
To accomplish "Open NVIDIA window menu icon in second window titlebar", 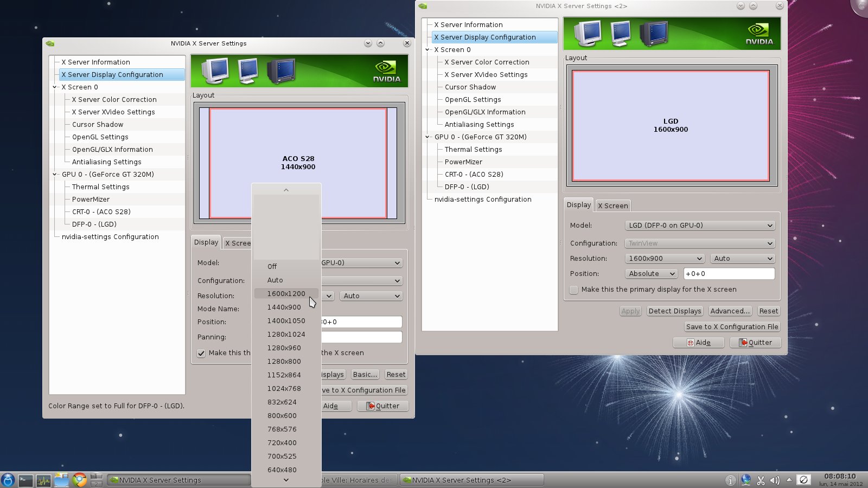I will (423, 6).
